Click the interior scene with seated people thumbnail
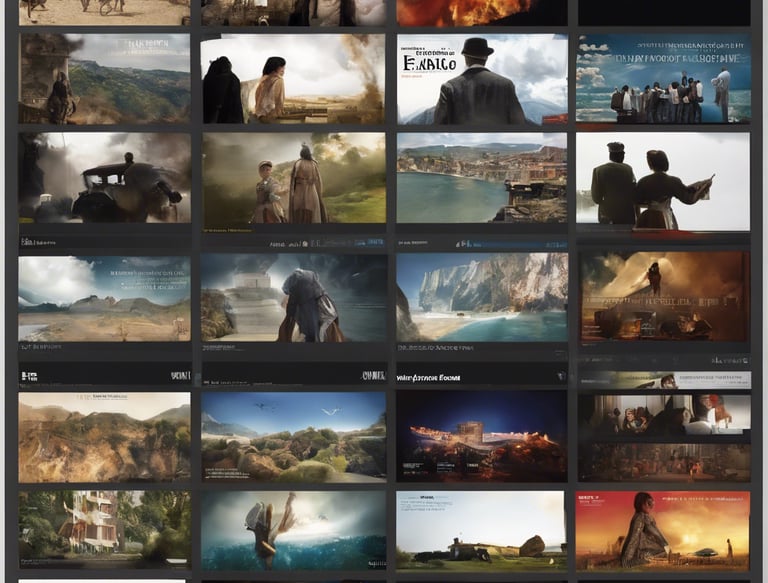Image resolution: width=768 pixels, height=583 pixels. click(x=664, y=415)
